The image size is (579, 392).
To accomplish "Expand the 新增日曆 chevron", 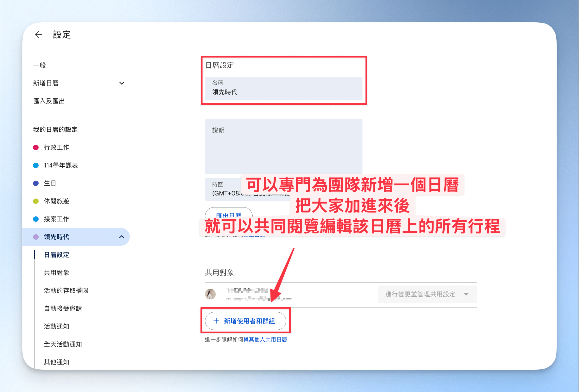I will coord(122,83).
